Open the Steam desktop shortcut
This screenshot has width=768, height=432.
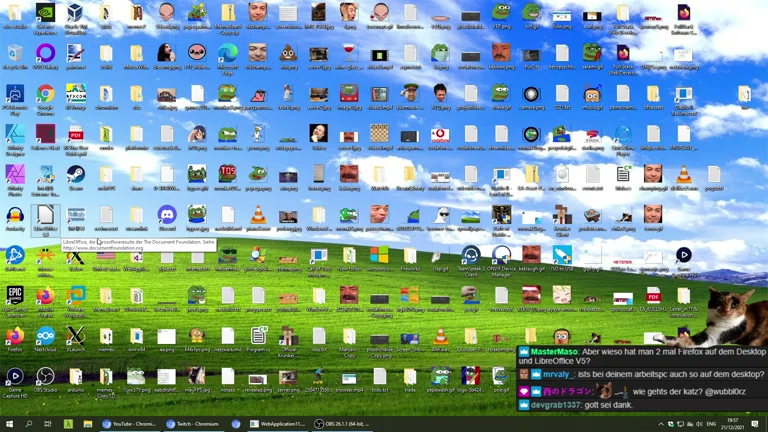click(75, 174)
